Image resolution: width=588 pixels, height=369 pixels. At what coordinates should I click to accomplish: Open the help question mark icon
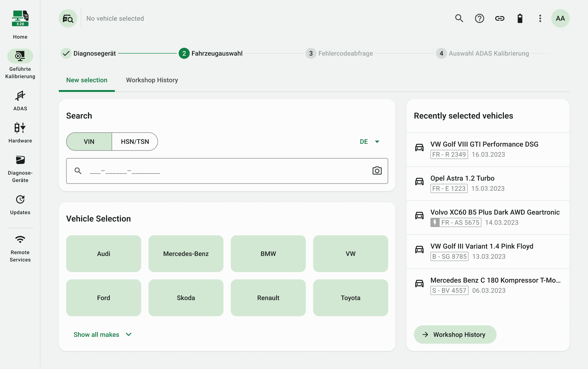click(479, 18)
